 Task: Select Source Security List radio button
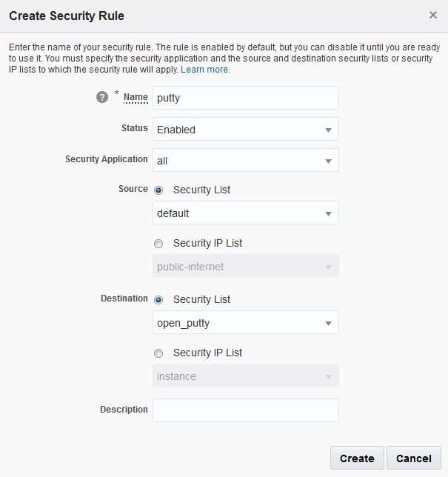point(158,190)
